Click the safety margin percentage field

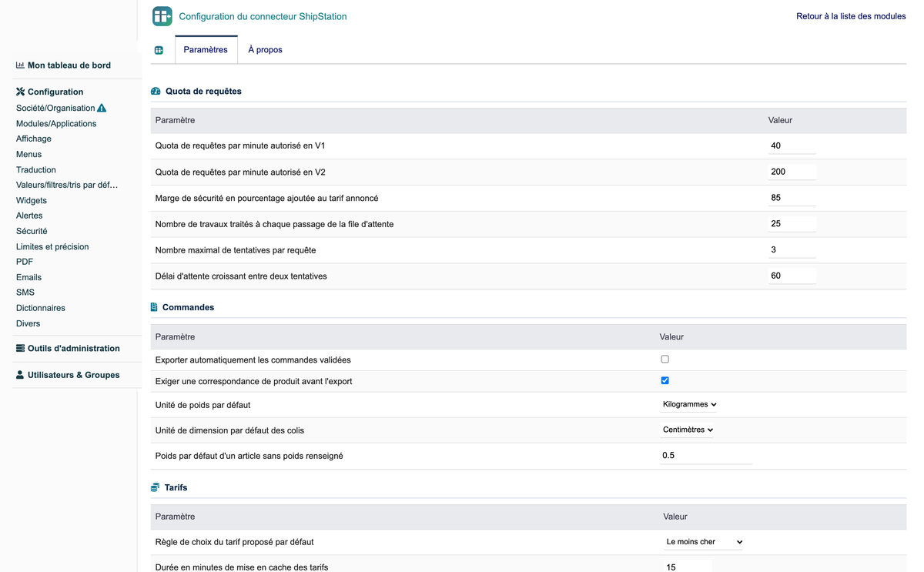[792, 198]
